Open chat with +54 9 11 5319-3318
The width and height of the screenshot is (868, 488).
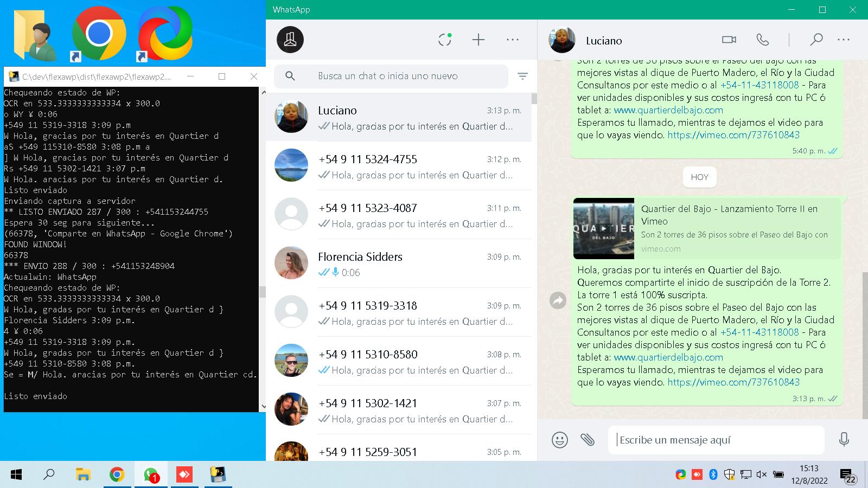click(399, 313)
